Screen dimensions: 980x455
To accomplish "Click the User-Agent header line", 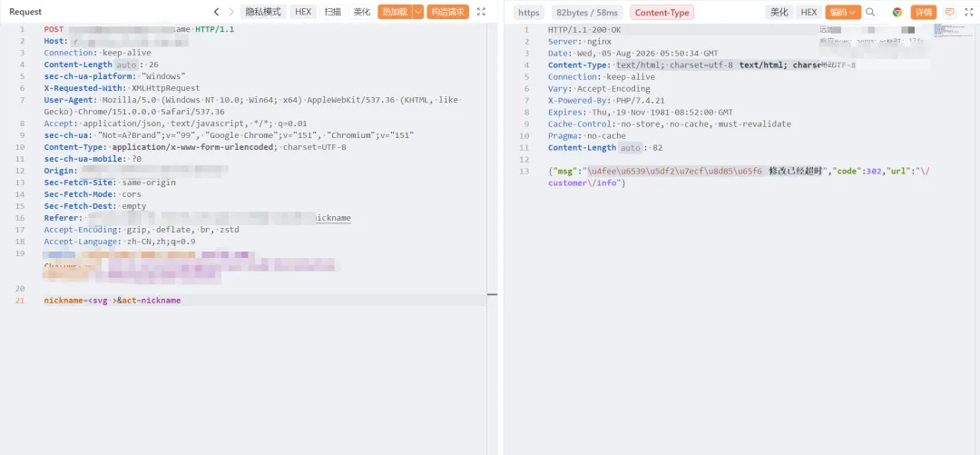I will pos(252,105).
